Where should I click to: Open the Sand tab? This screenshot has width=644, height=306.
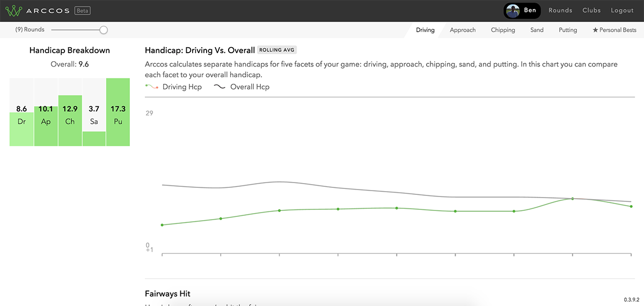click(x=537, y=30)
